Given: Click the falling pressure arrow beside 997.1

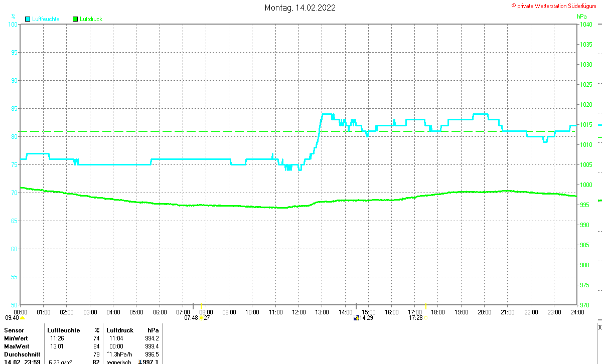Looking at the screenshot, I should pos(140,361).
